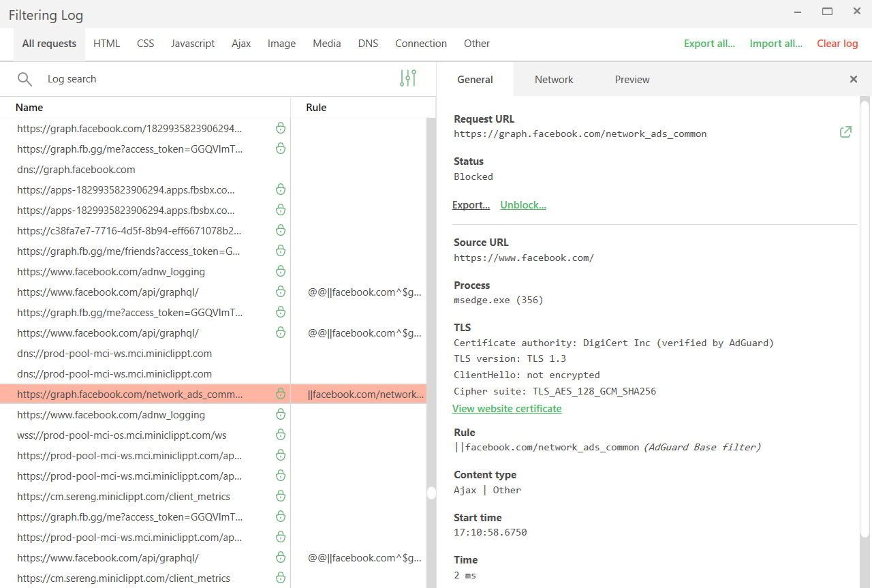
Task: Click the request list scrollbar thumb
Action: (431, 493)
